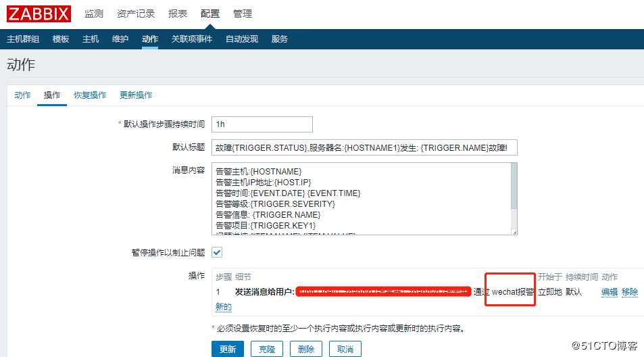The height and width of the screenshot is (357, 644).
Task: Click the 告警项目:{TRIGGER.KEY1} line
Action: coord(266,226)
